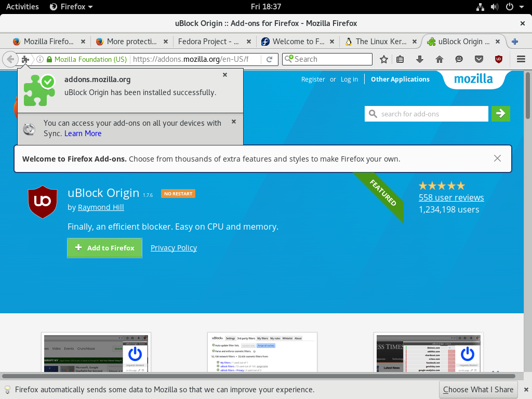
Task: Click the five-star rating
Action: pyautogui.click(x=442, y=185)
